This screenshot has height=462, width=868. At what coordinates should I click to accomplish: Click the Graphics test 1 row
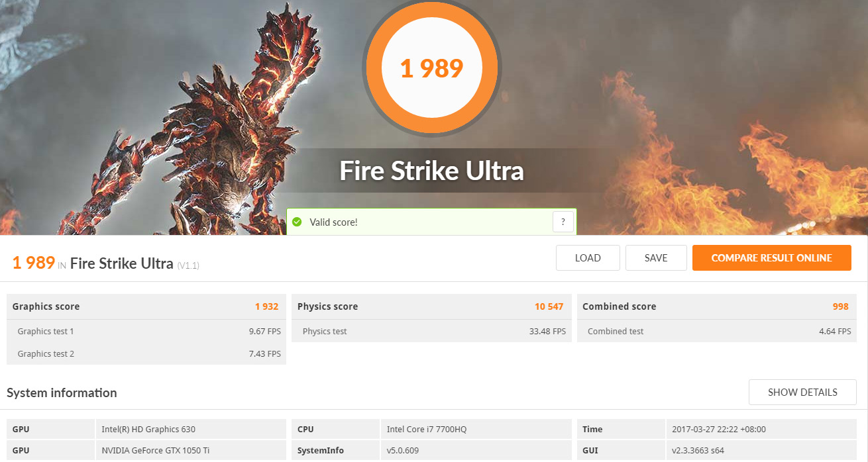(x=146, y=331)
